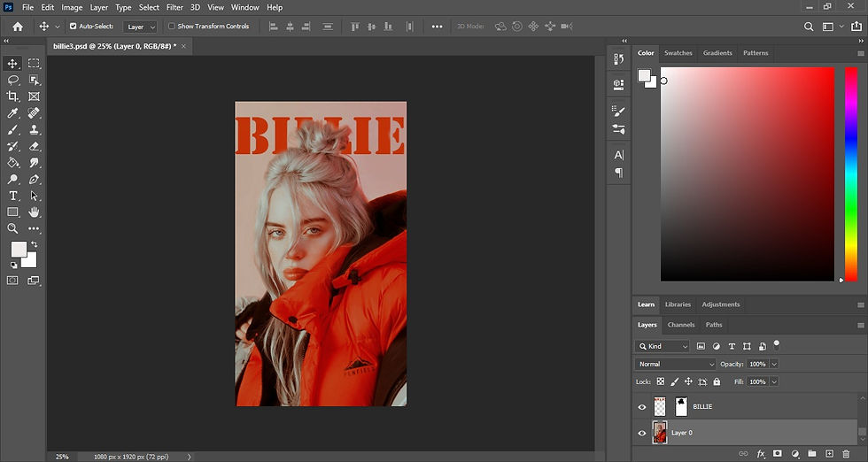
Task: Expand the Opacity dropdown arrow
Action: (774, 364)
